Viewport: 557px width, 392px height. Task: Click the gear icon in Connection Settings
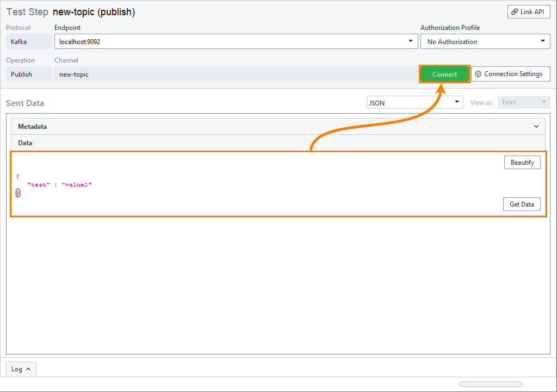tap(479, 74)
